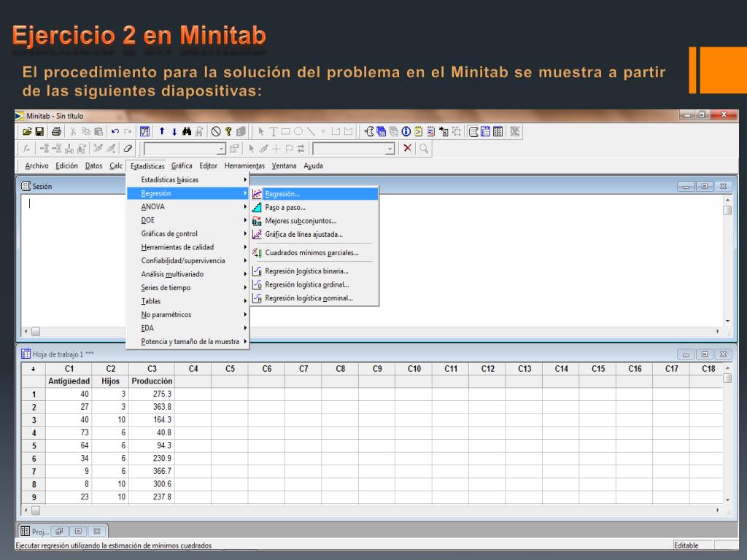Select Potencia y tamaño de la muestra
The width and height of the screenshot is (747, 560).
click(x=187, y=341)
